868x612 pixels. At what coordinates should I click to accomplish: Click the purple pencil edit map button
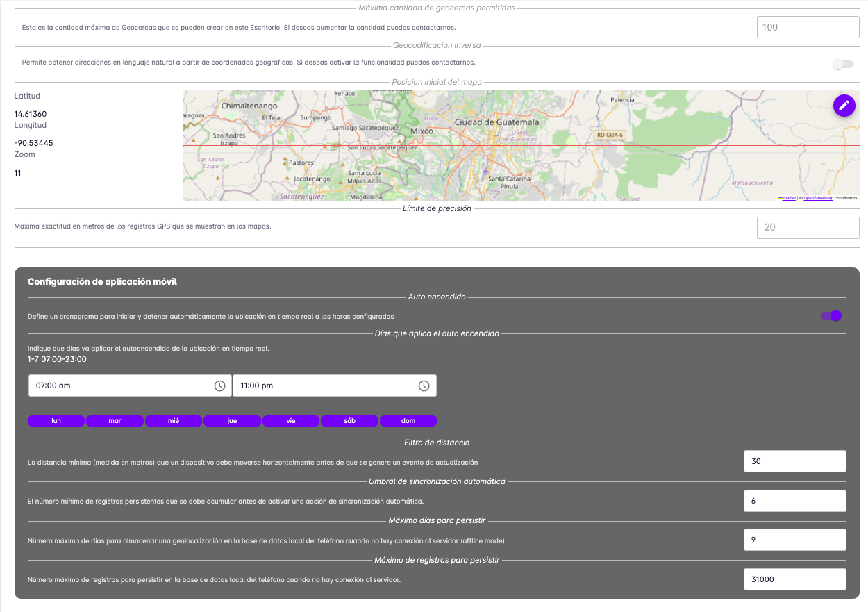pos(844,106)
